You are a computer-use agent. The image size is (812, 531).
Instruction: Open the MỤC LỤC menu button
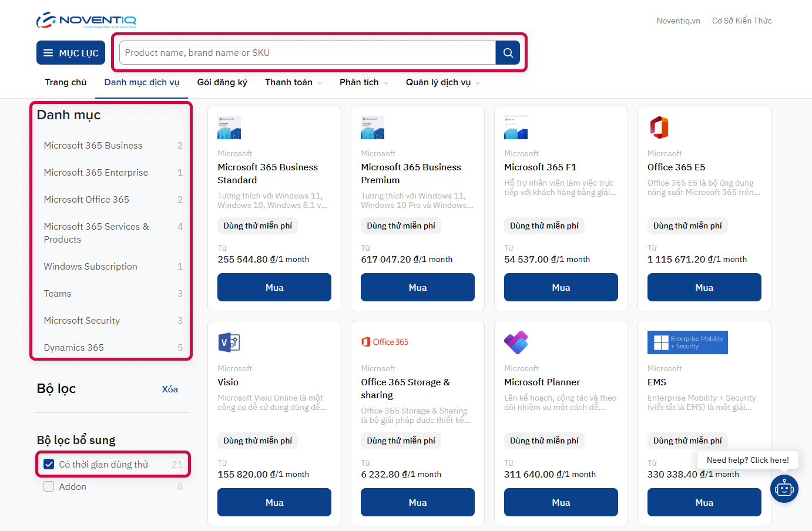[x=71, y=53]
